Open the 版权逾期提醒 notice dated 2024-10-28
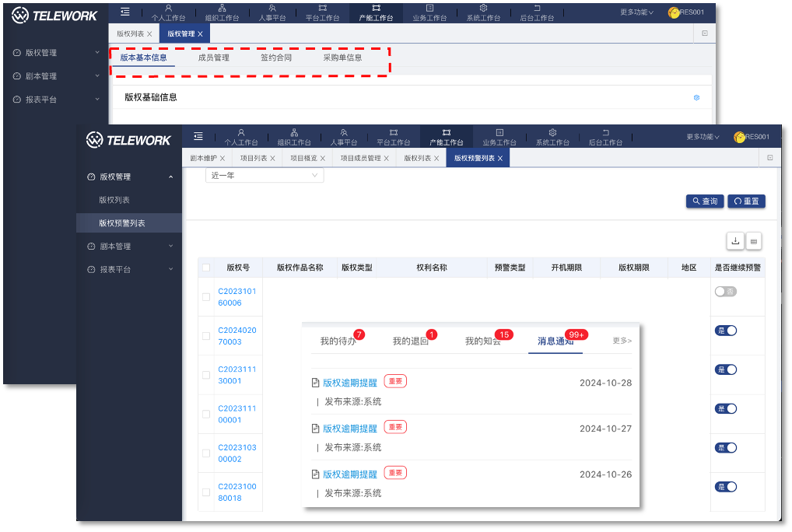 pyautogui.click(x=349, y=381)
